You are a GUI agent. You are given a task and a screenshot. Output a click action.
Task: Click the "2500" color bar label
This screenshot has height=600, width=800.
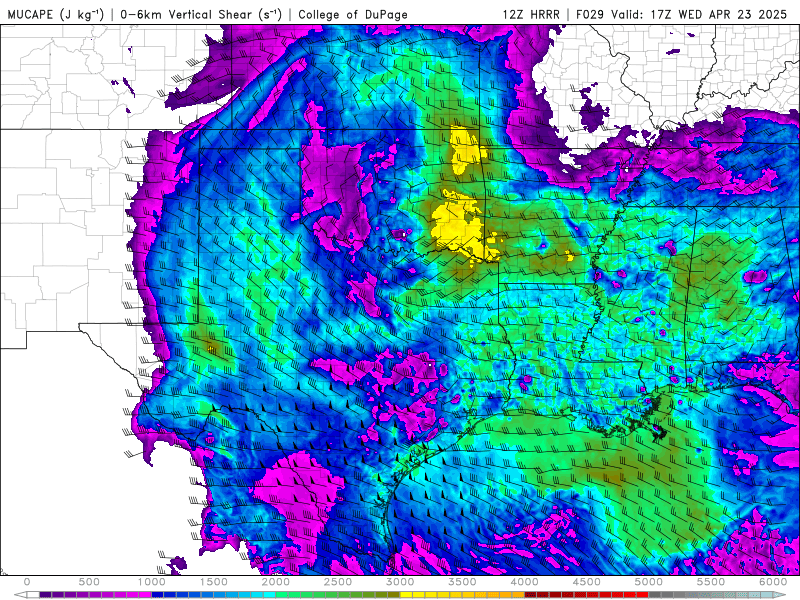(x=338, y=582)
